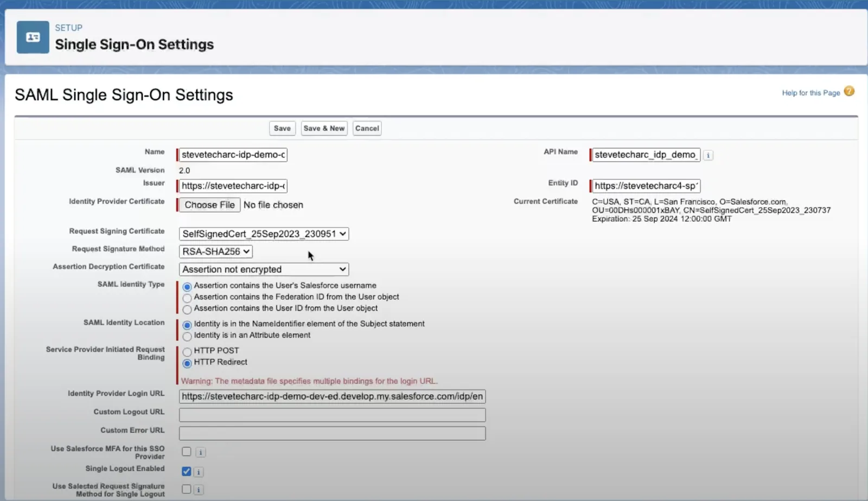Open the Help for this Page question-mark icon
This screenshot has height=501, width=868.
pos(849,92)
